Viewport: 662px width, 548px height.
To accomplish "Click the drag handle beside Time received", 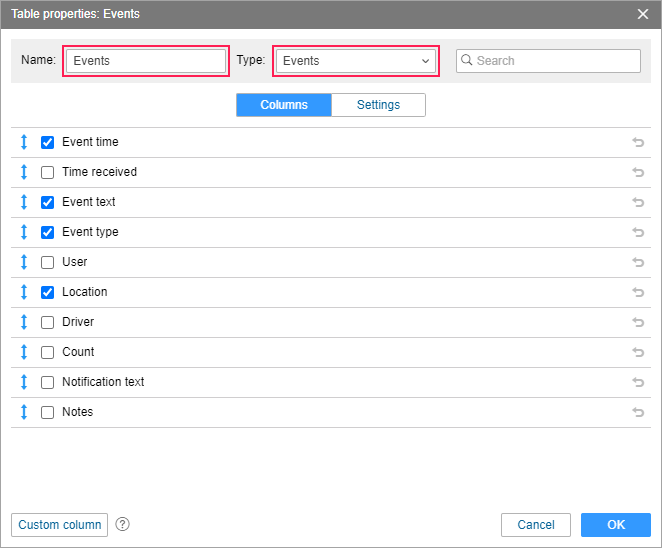I will tap(23, 172).
